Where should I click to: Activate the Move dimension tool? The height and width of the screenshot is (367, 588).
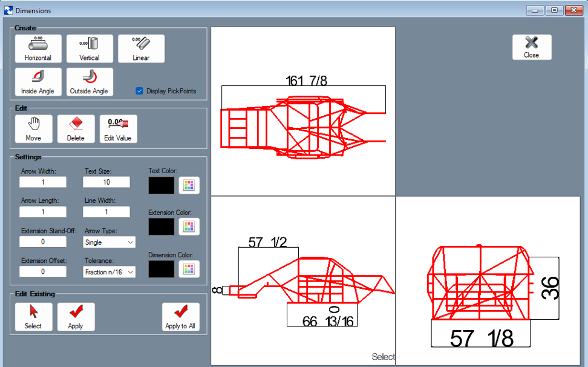click(x=33, y=129)
